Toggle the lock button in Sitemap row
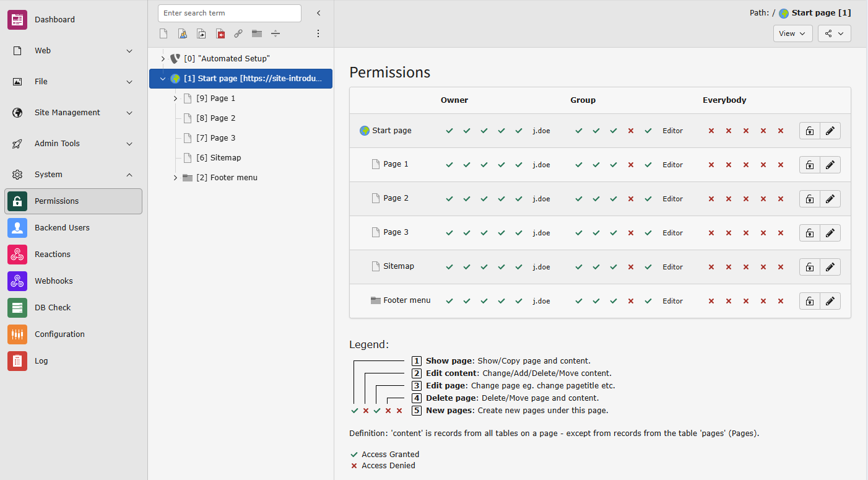Screen dimensions: 868x480 [809, 267]
